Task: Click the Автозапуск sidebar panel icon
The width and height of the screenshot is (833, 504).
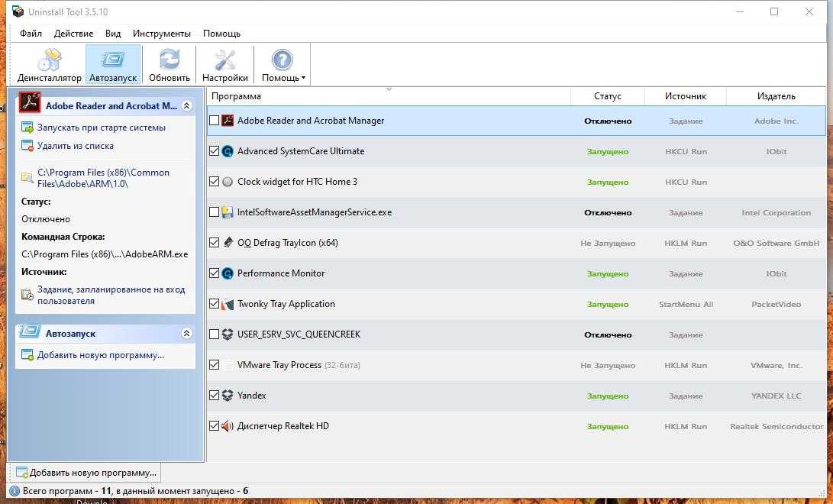Action: (30, 332)
